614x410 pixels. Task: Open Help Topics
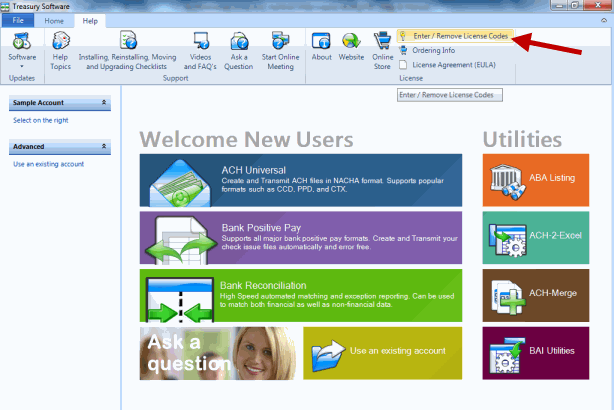60,51
